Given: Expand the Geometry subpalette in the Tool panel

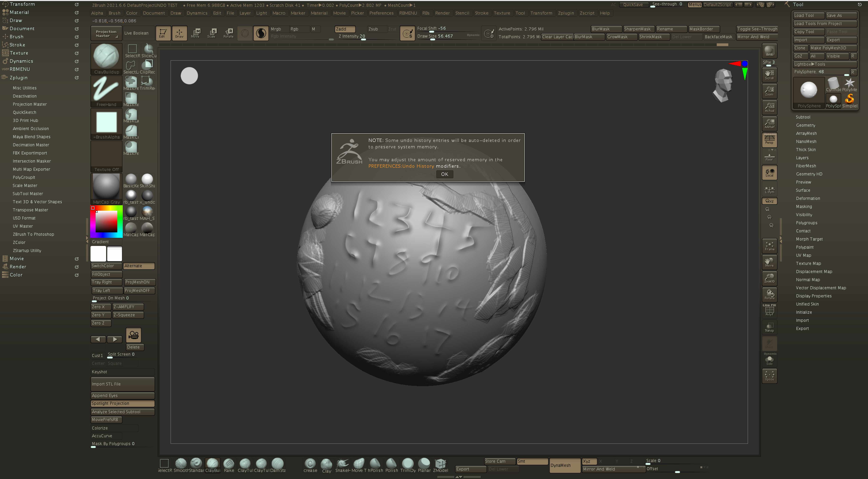Looking at the screenshot, I should click(x=806, y=125).
